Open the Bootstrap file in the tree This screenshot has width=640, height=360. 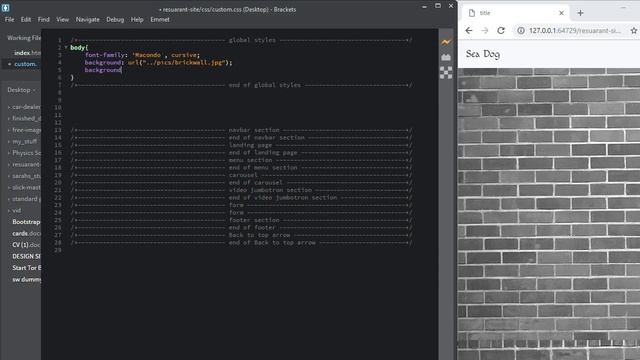(x=26, y=222)
